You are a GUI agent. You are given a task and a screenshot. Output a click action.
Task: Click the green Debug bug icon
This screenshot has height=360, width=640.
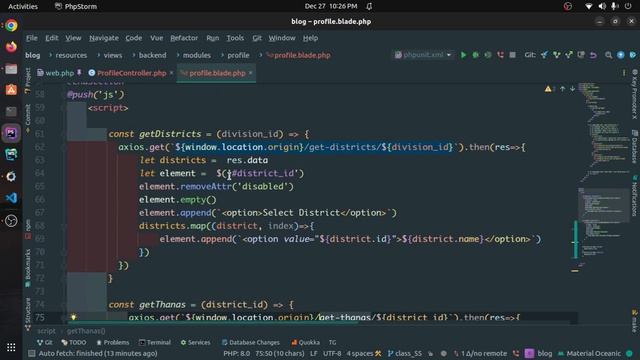[x=476, y=55]
